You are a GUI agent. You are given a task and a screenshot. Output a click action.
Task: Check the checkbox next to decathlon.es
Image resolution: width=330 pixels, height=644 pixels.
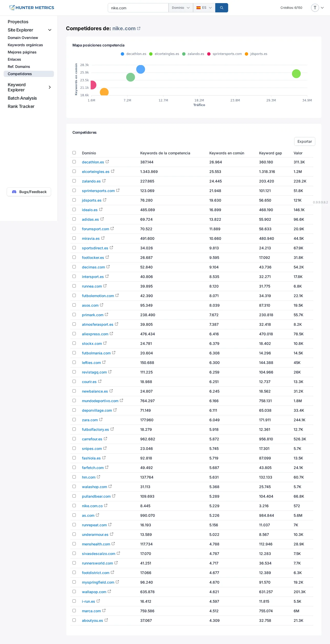pos(74,162)
